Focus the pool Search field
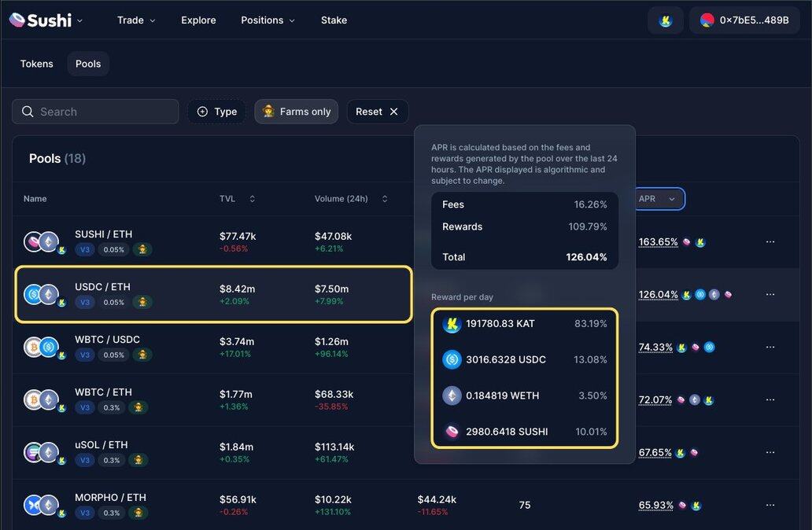The width and height of the screenshot is (812, 530). tap(95, 112)
